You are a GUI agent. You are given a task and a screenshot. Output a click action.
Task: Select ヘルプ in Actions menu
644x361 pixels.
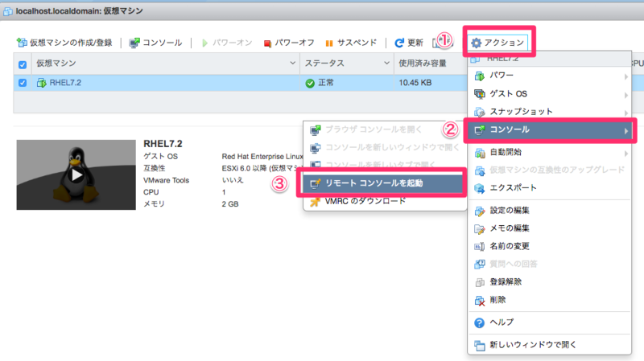tap(549, 322)
